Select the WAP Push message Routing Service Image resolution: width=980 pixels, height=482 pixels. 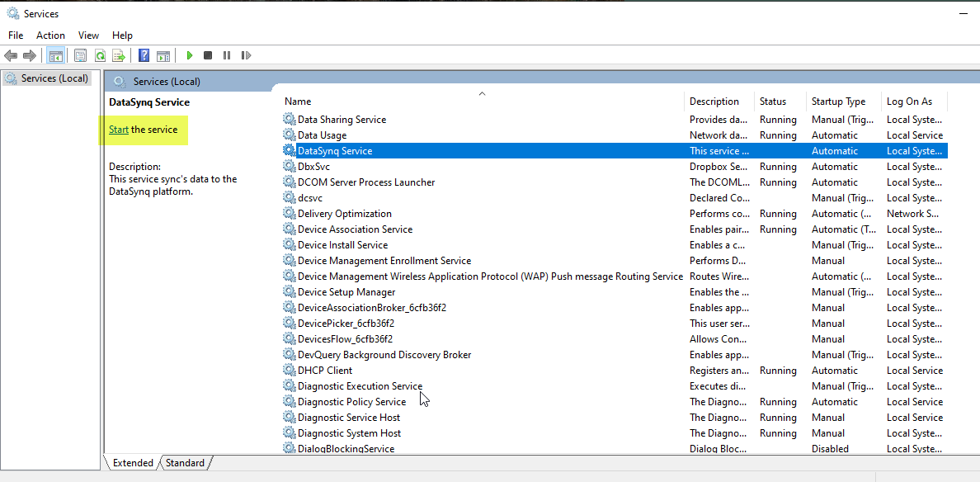490,276
